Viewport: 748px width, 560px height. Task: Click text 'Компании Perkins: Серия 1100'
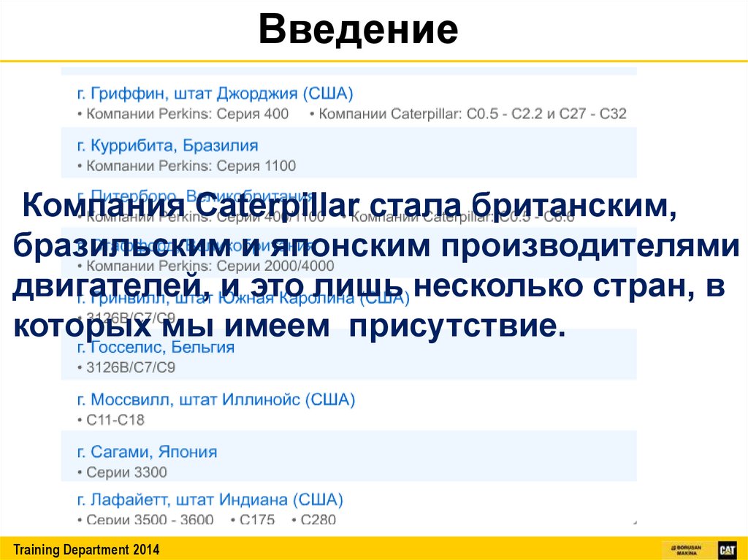point(191,166)
